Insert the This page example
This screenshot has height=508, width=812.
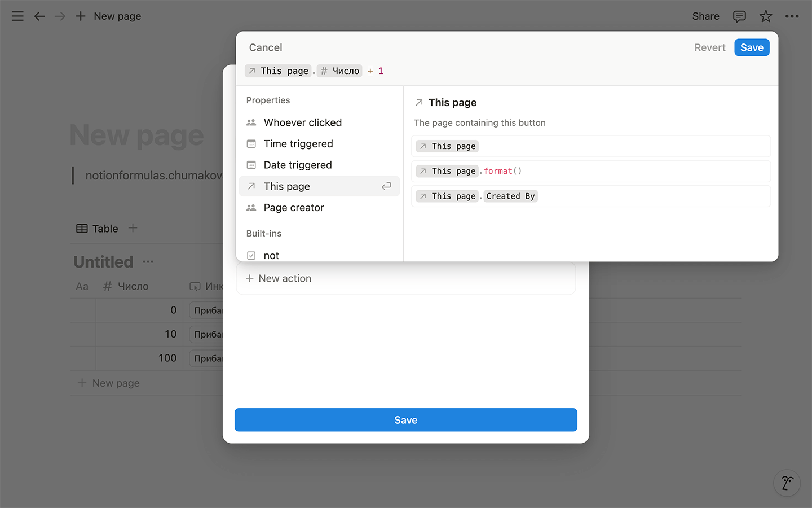click(591, 146)
